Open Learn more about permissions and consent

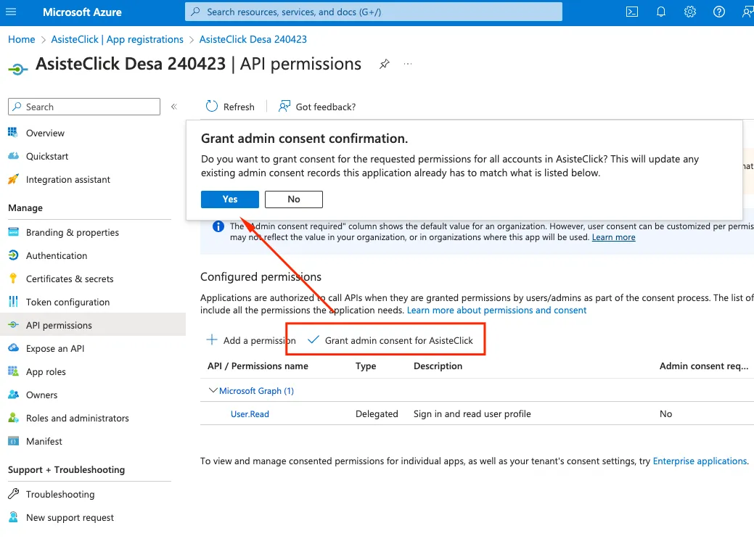[496, 310]
